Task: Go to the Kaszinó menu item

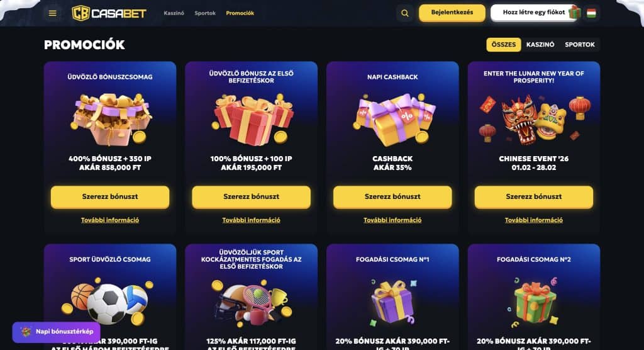Action: 174,13
